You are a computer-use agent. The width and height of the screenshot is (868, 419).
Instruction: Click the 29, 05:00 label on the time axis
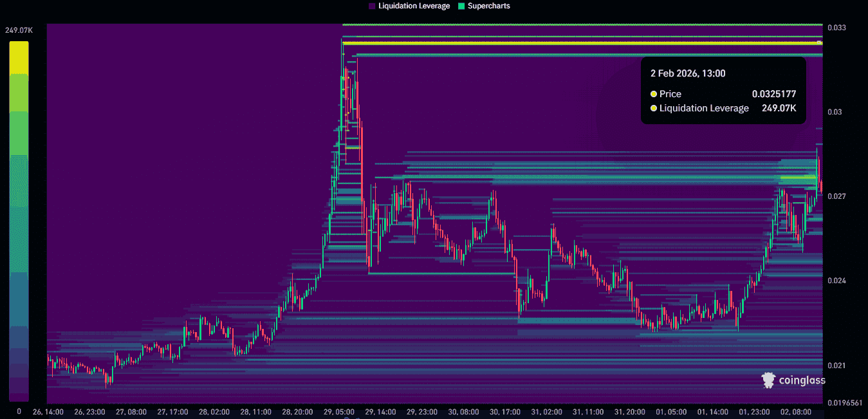pos(340,412)
